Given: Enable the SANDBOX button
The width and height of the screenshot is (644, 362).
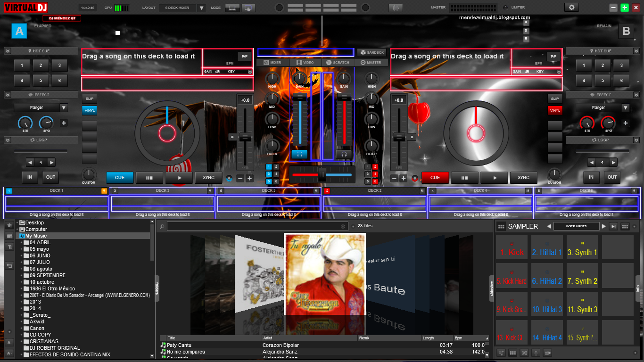Looking at the screenshot, I should coord(372,52).
